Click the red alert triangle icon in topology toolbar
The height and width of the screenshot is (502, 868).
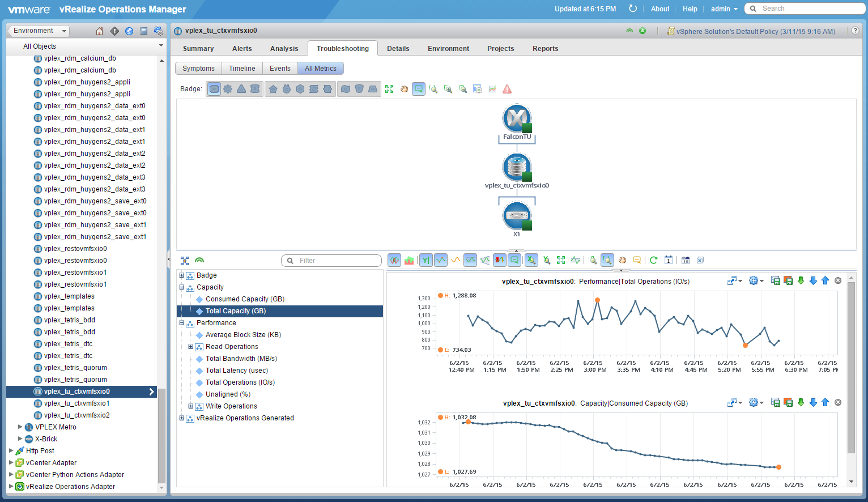507,89
